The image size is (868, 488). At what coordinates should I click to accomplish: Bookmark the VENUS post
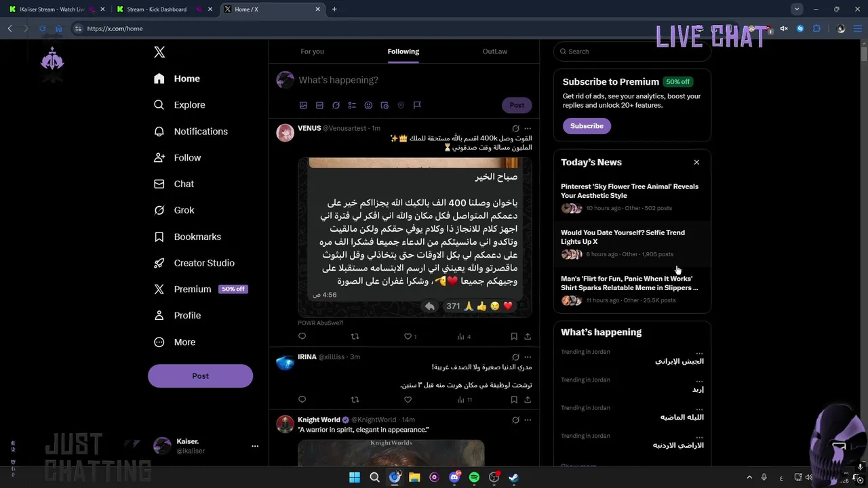514,336
